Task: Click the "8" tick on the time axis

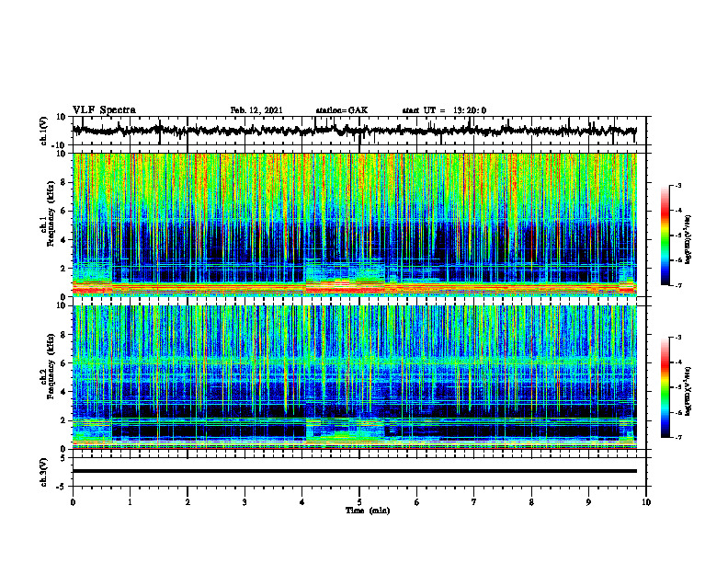Action: [x=531, y=502]
